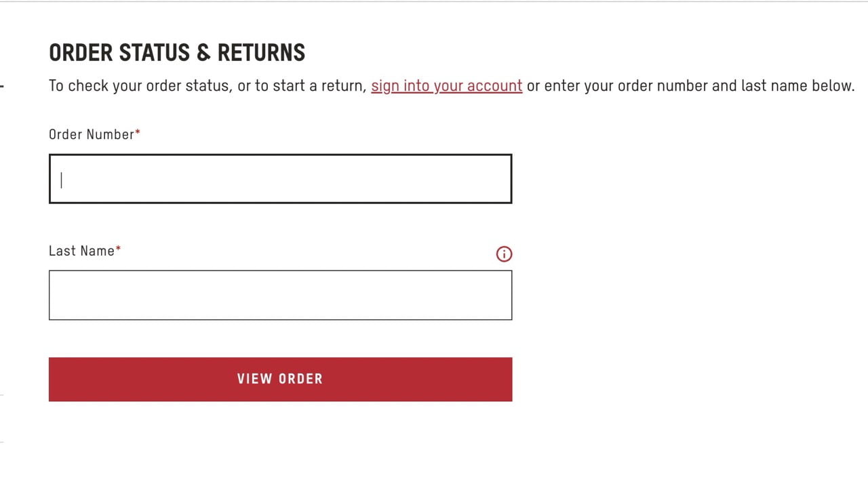Open the Last Name tooltip via the circled i
Viewport: 868px width, 480px height.
tap(504, 254)
